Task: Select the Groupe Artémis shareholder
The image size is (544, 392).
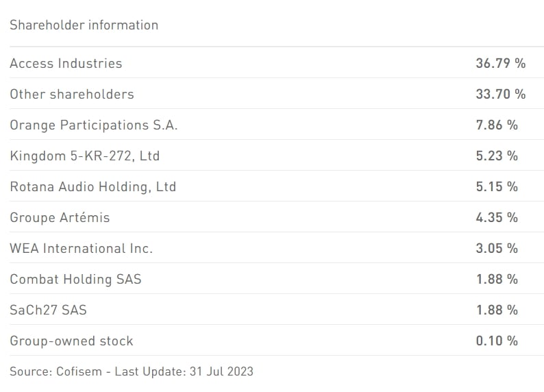Action: click(x=60, y=218)
